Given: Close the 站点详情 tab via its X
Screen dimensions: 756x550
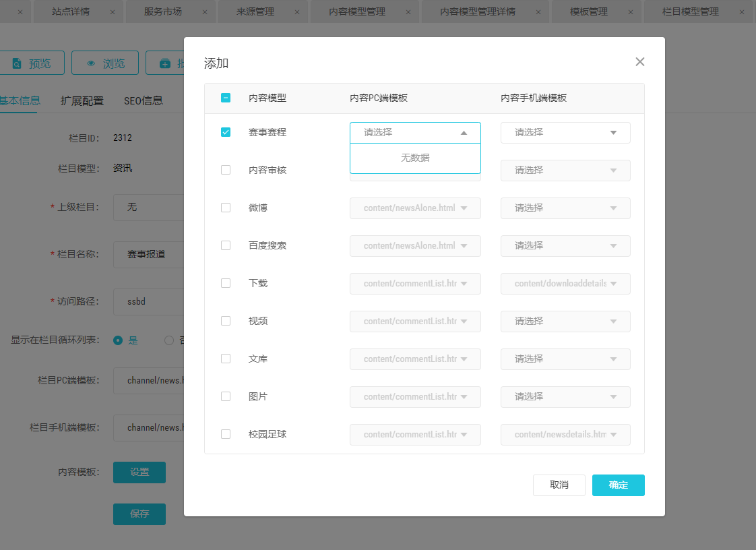Looking at the screenshot, I should tap(112, 12).
